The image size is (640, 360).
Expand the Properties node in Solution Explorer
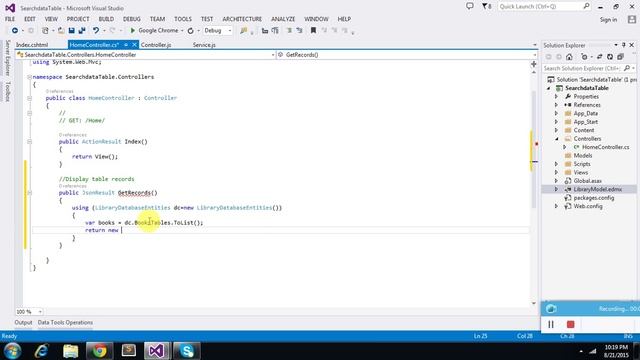556,97
